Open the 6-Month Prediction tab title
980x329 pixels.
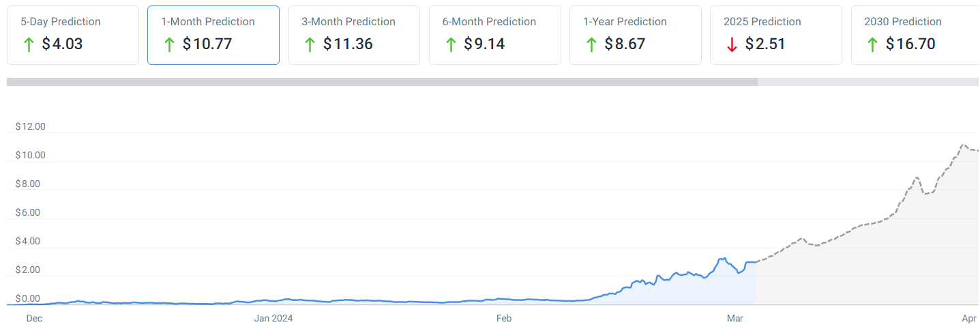[x=489, y=22]
